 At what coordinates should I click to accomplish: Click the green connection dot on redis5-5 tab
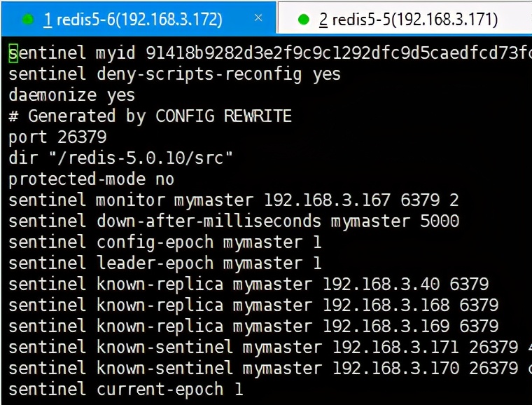click(x=304, y=20)
